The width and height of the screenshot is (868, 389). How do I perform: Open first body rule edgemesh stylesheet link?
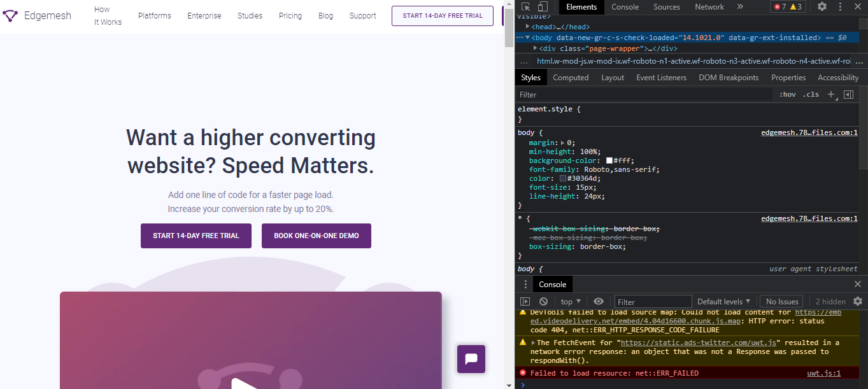809,133
